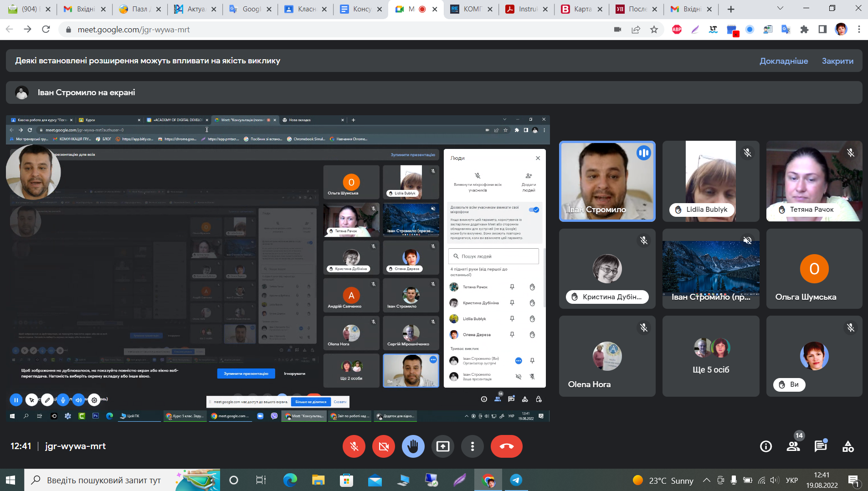Open the Google Translate extension icon

click(786, 30)
